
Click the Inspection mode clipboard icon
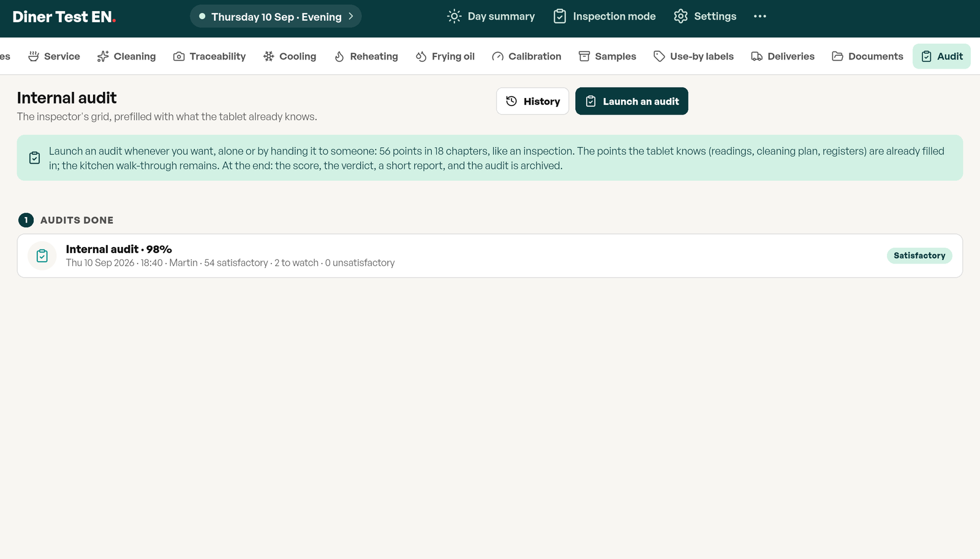560,17
